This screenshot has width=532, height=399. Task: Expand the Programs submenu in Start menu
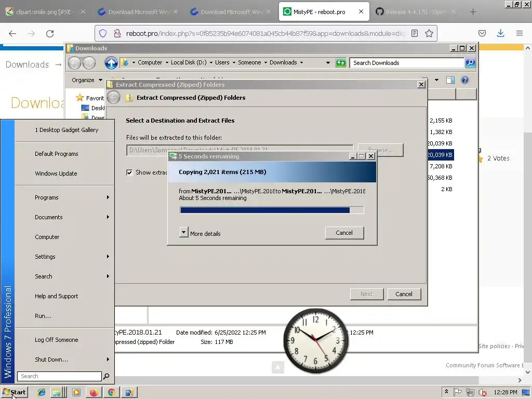(x=108, y=197)
